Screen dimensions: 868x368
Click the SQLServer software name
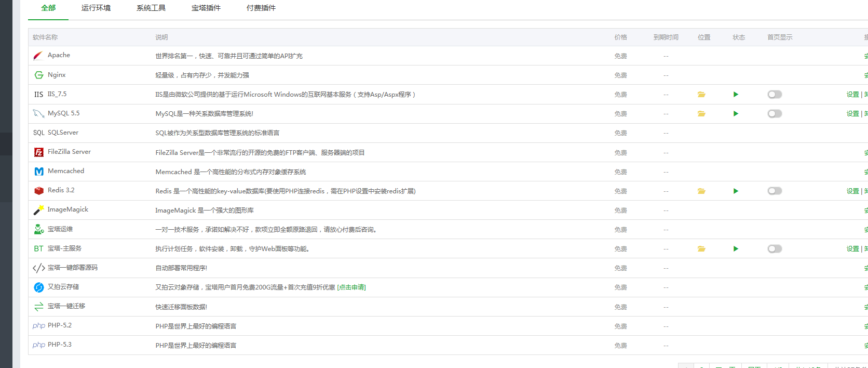63,133
